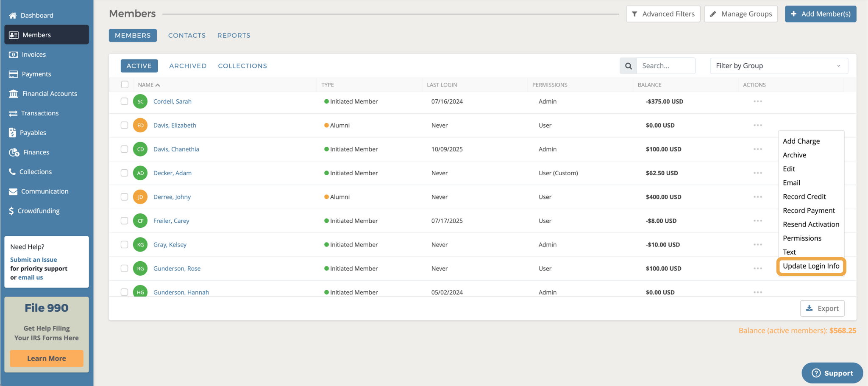Click the Communication envelope icon

(x=13, y=192)
